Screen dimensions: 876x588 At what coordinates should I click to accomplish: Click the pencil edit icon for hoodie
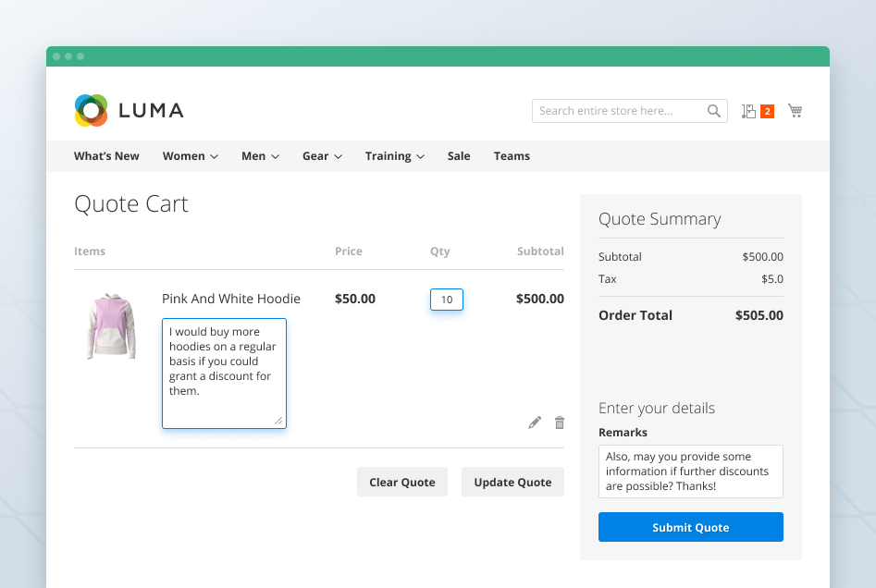pos(535,423)
